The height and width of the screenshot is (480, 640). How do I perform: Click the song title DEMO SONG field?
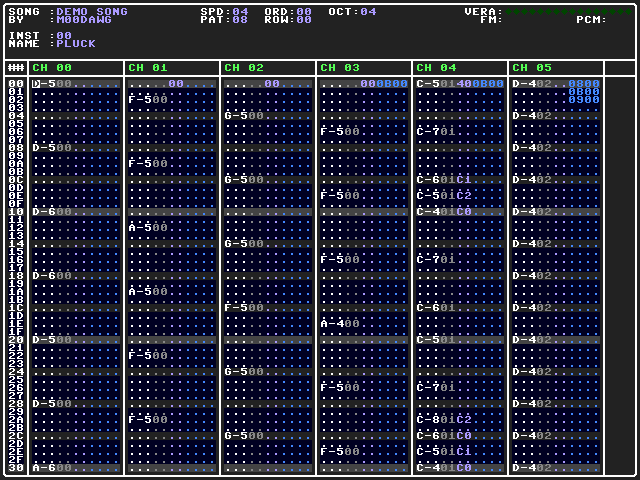(92, 12)
